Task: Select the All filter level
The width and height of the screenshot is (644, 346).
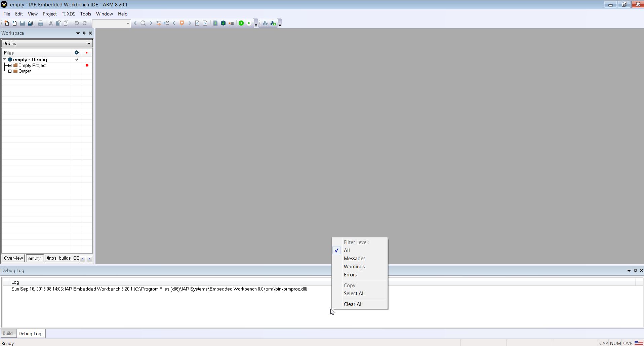Action: pyautogui.click(x=360, y=251)
